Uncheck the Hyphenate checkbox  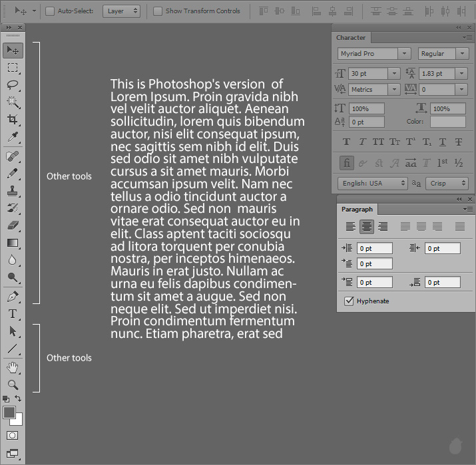pos(349,301)
